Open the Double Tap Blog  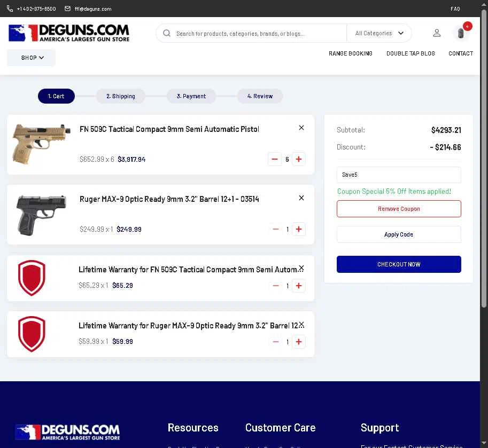410,53
